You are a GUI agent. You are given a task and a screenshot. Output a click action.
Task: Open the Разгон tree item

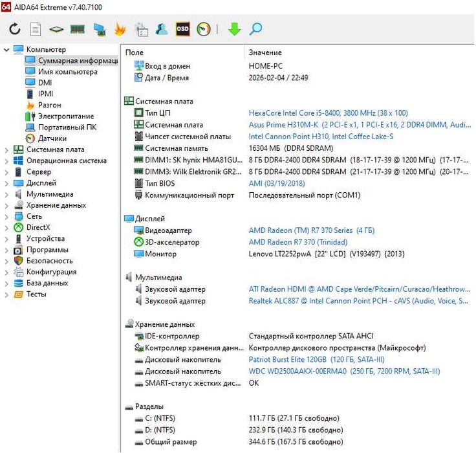[x=43, y=105]
